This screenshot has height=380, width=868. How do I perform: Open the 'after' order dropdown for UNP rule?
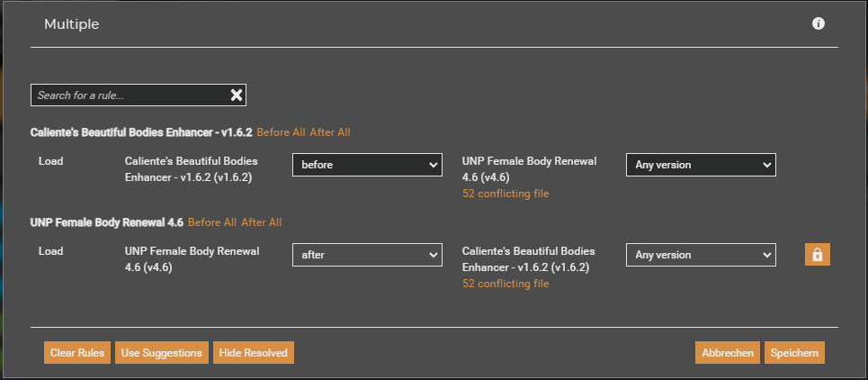(x=367, y=255)
